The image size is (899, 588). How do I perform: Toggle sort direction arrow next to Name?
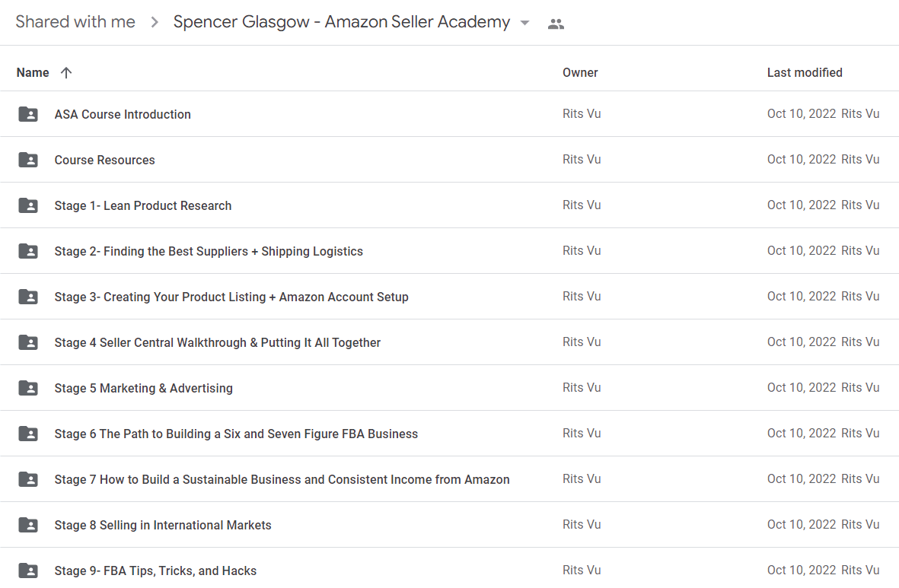point(66,73)
